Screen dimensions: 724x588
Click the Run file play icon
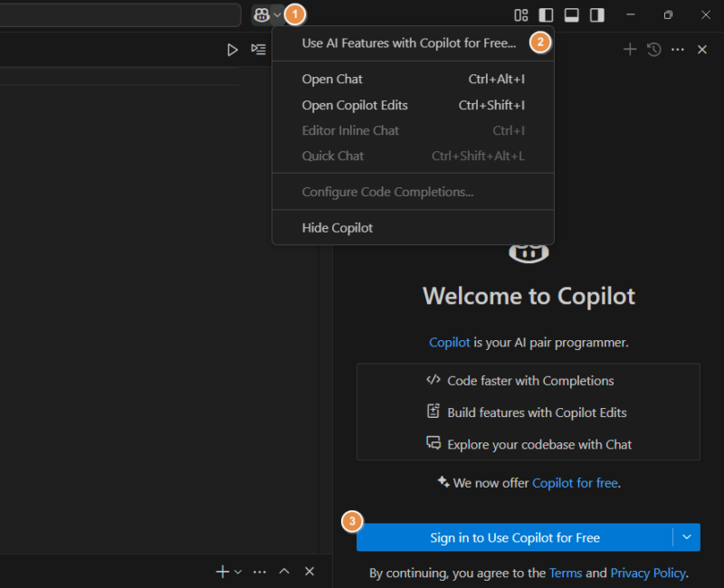[x=232, y=50]
